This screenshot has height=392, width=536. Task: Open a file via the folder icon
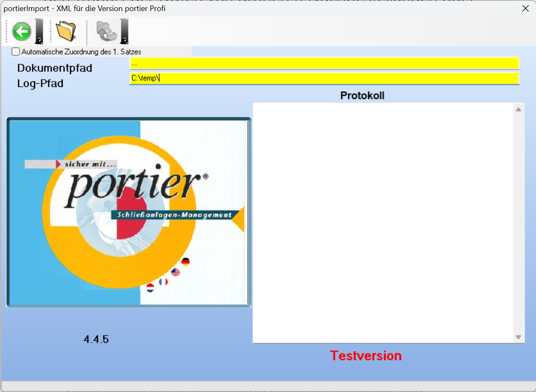click(67, 31)
